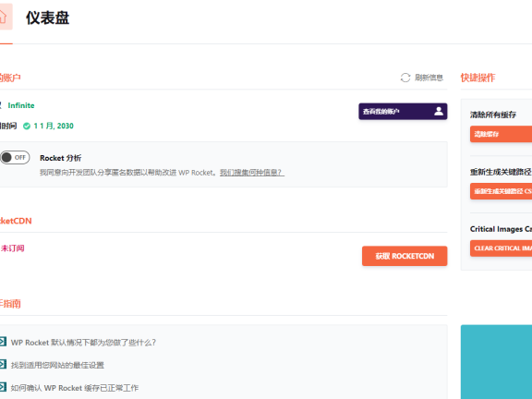
Task: Click the 刷新信息 refresh text
Action: click(x=429, y=78)
